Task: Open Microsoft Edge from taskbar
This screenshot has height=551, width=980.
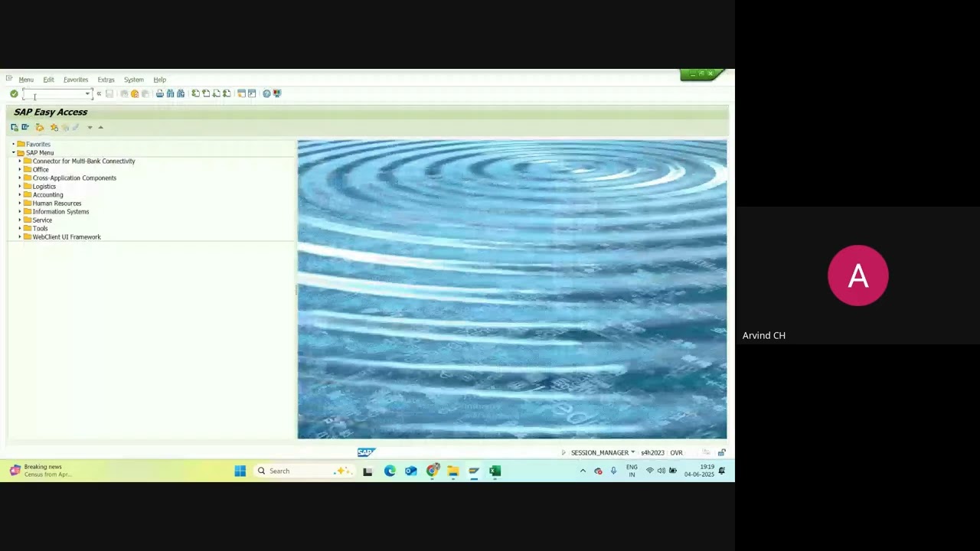Action: pos(390,471)
